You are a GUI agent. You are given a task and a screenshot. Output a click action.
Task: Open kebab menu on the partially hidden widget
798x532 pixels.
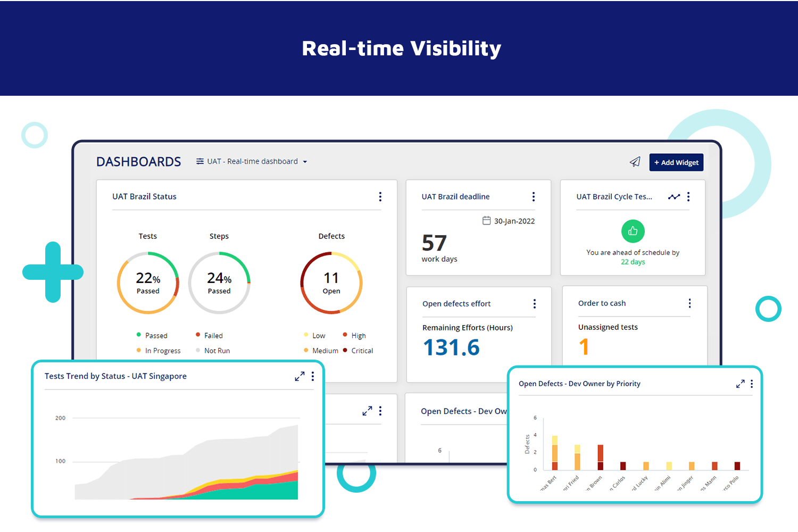[x=380, y=411]
